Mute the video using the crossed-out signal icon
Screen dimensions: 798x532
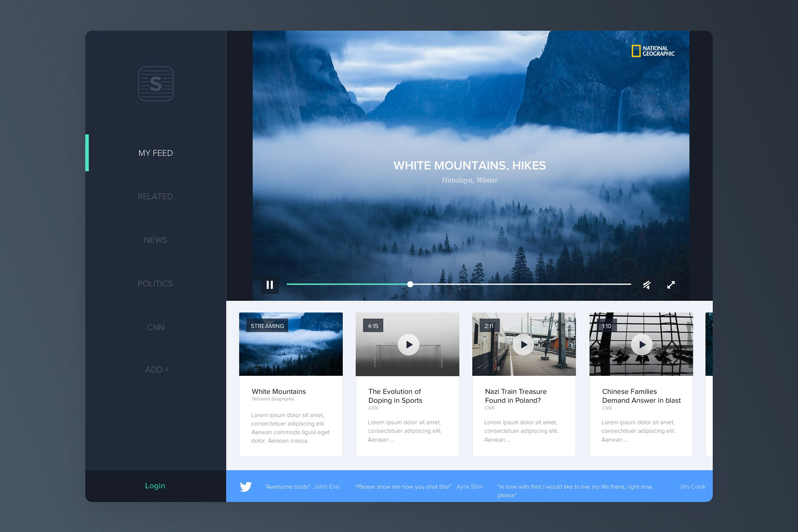647,285
